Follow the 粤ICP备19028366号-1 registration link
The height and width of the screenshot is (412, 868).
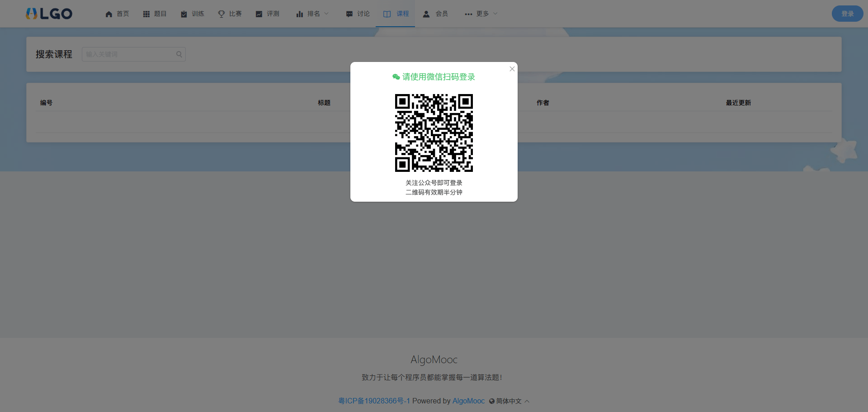point(374,401)
